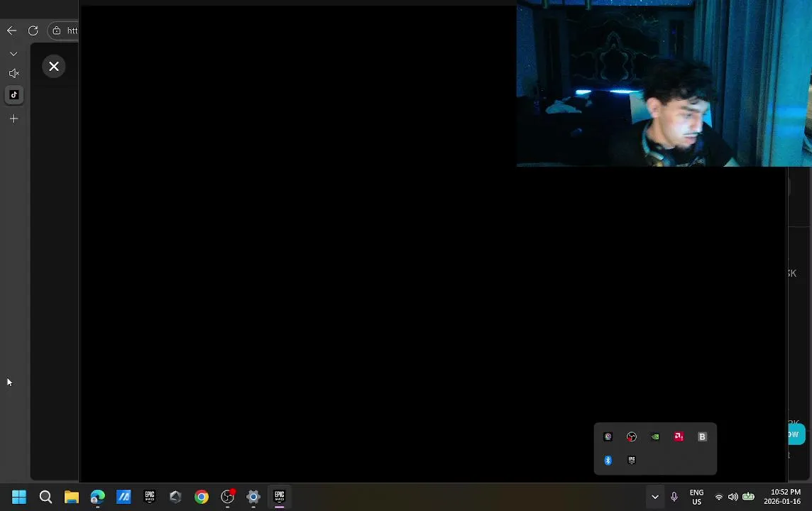Toggle the muted speaker icon in the sidebar
The width and height of the screenshot is (812, 511).
point(14,74)
